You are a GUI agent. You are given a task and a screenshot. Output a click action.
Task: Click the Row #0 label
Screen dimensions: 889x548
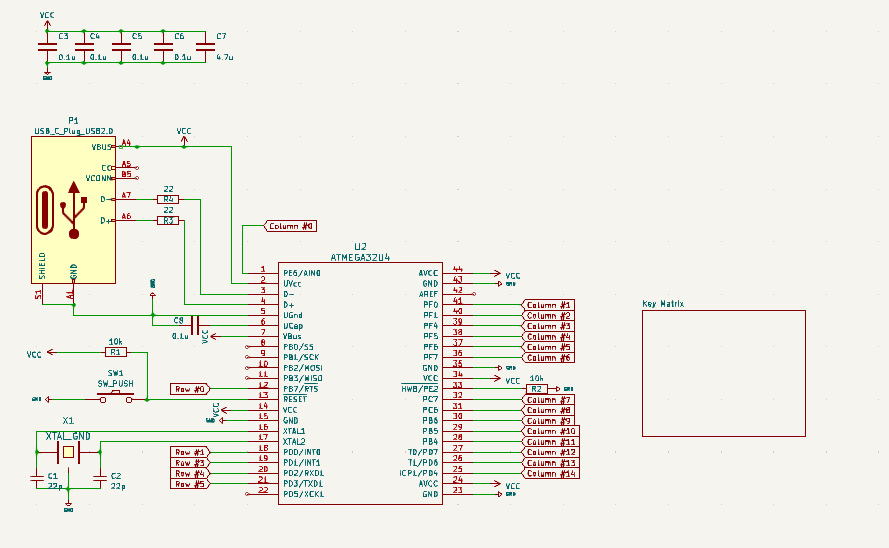(x=190, y=389)
